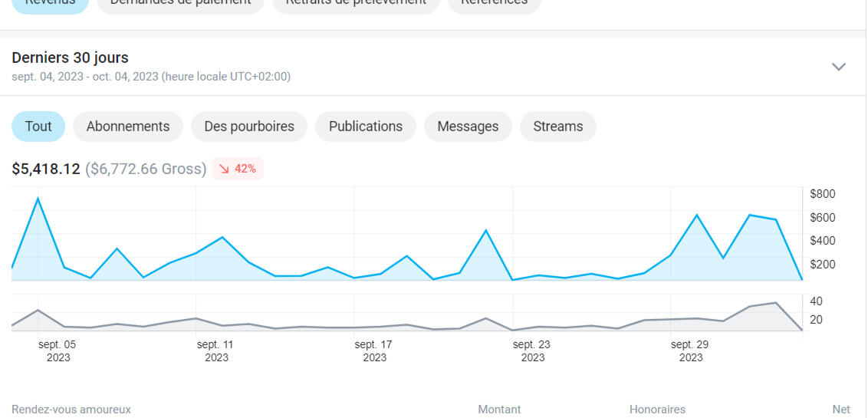The height and width of the screenshot is (418, 868).
Task: Filter earnings by Abonnements
Action: pyautogui.click(x=128, y=127)
